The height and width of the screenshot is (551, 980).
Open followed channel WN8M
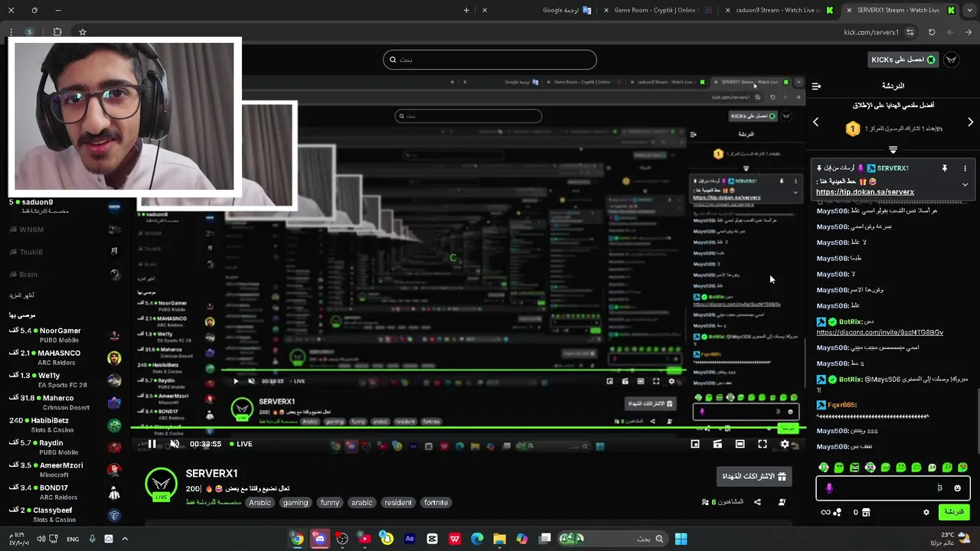65,230
